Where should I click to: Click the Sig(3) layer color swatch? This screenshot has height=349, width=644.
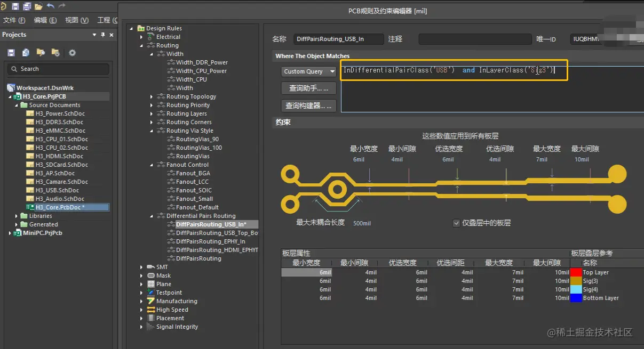576,281
